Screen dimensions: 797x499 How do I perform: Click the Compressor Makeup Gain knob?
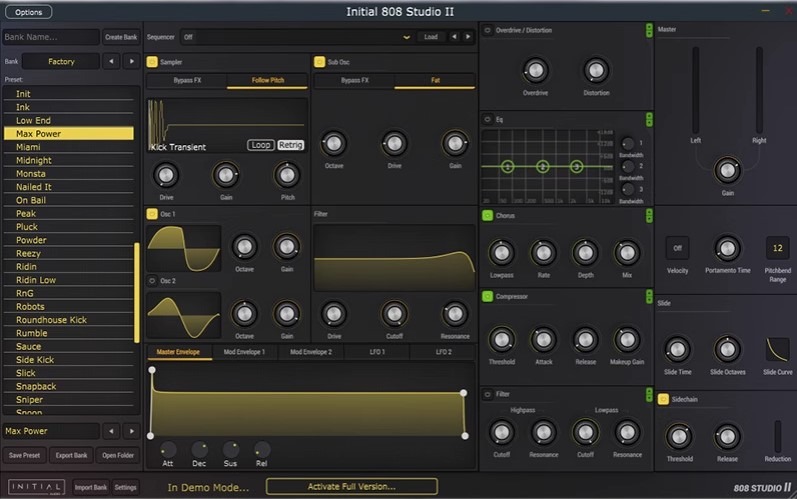click(627, 340)
